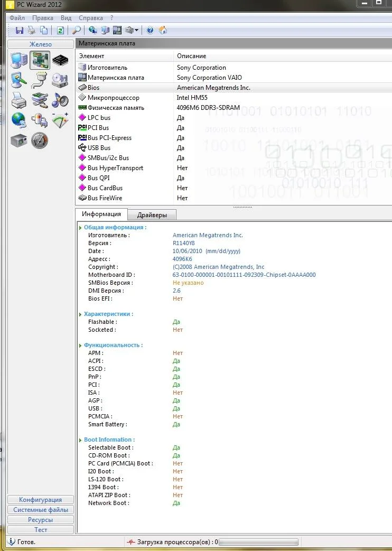
Task: Click the Элемент column header
Action: pyautogui.click(x=125, y=56)
